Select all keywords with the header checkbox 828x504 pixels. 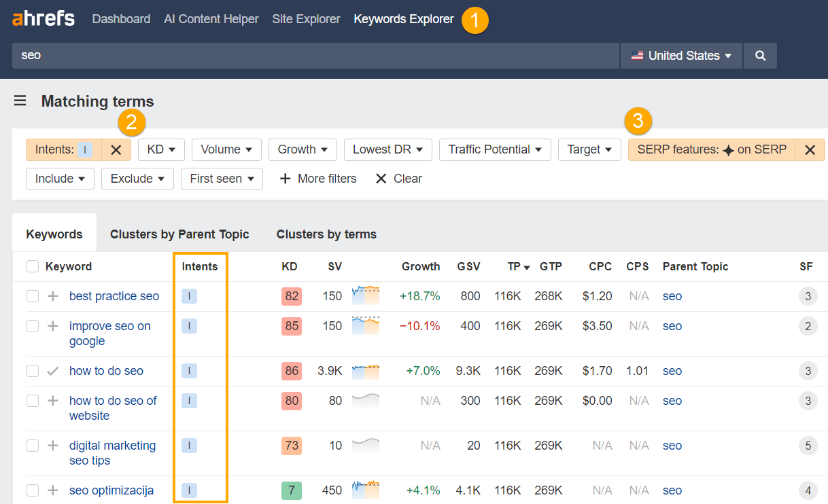(32, 266)
